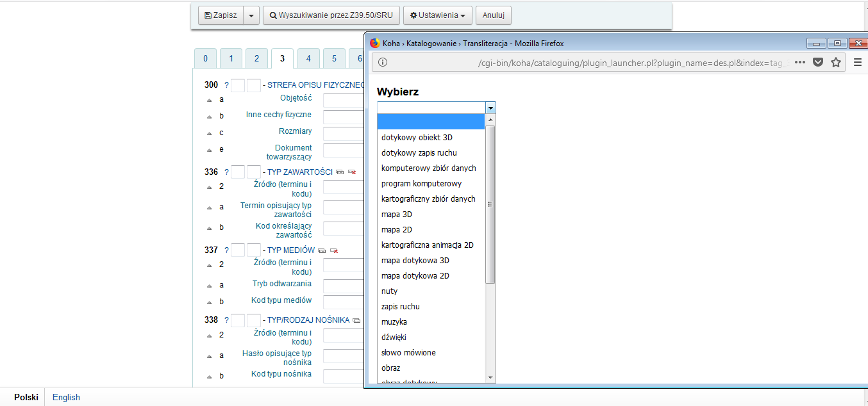The height and width of the screenshot is (406, 868).
Task: Click the dropdown list scrollbar down arrow
Action: point(490,378)
